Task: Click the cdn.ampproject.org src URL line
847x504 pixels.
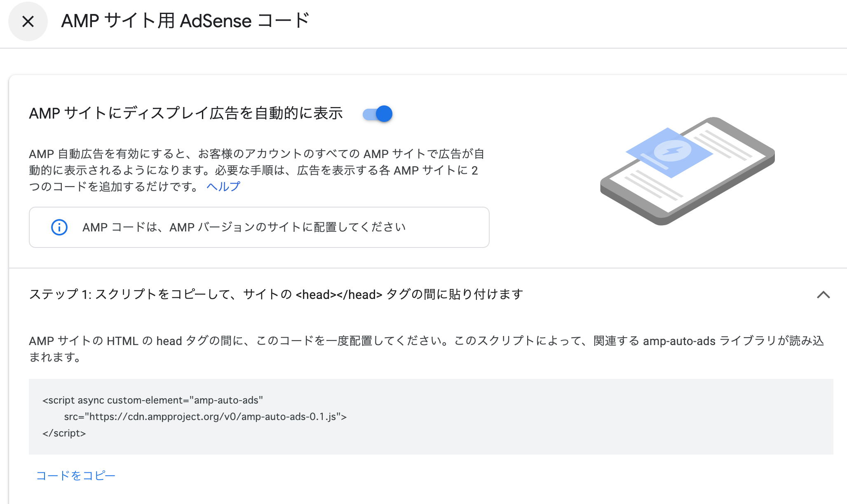Action: (205, 417)
